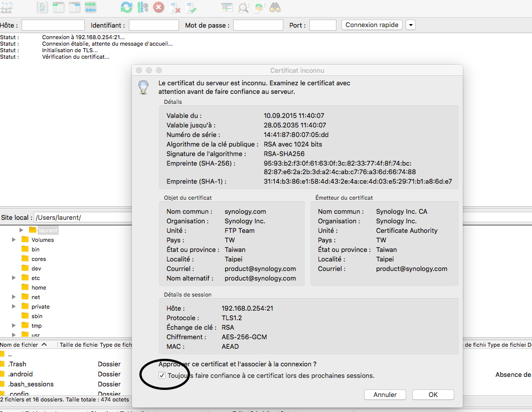Select the parent directory '..' row
This screenshot has width=532, height=412.
[66, 354]
